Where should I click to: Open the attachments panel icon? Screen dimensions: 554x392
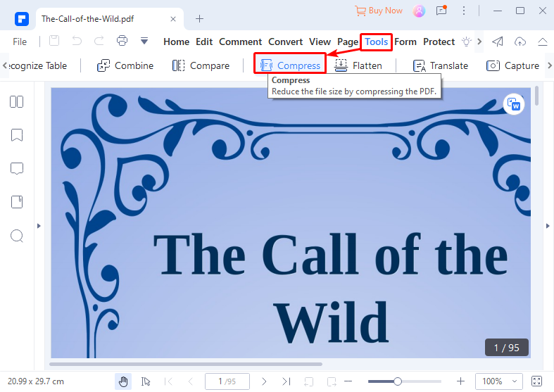17,202
